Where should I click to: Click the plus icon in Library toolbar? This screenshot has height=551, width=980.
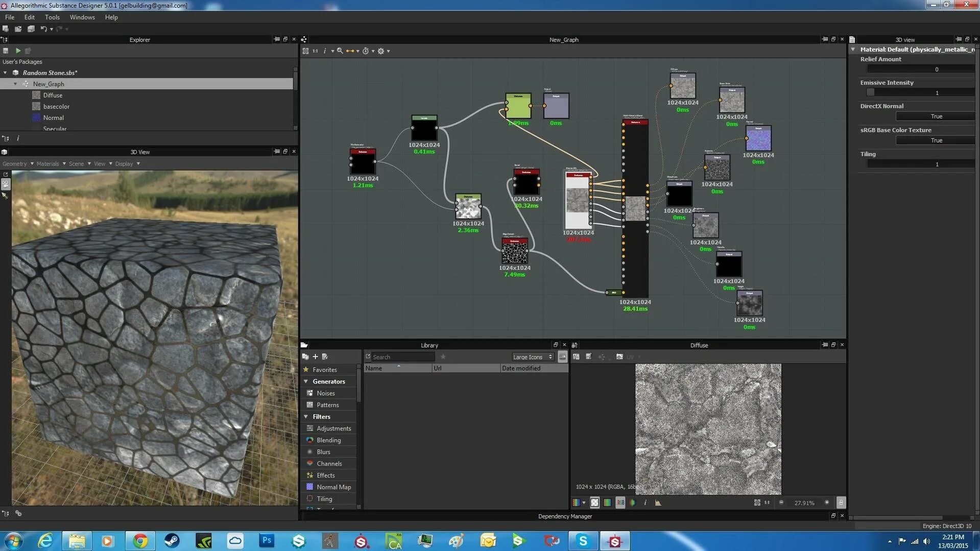coord(315,356)
